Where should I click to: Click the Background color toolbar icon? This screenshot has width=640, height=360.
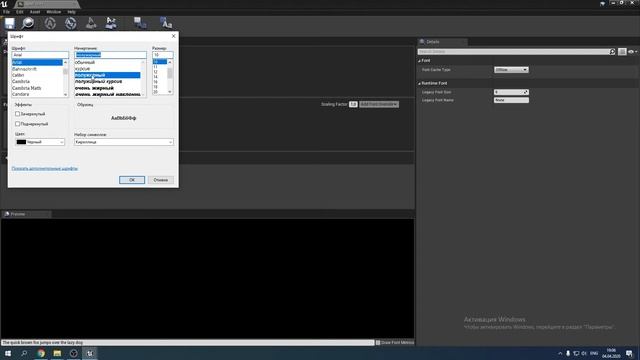click(140, 23)
